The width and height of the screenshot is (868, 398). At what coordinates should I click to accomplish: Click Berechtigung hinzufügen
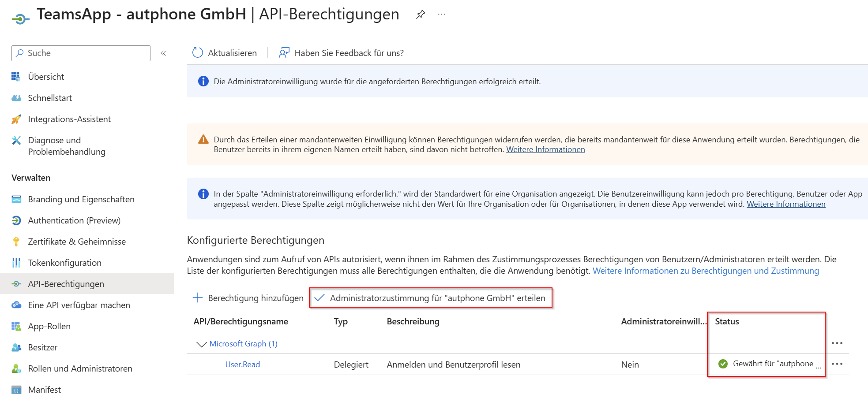click(x=249, y=298)
